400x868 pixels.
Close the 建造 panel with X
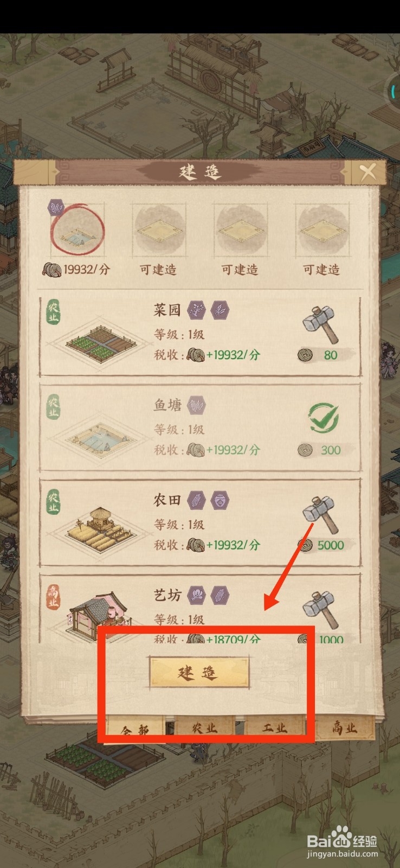point(367,173)
